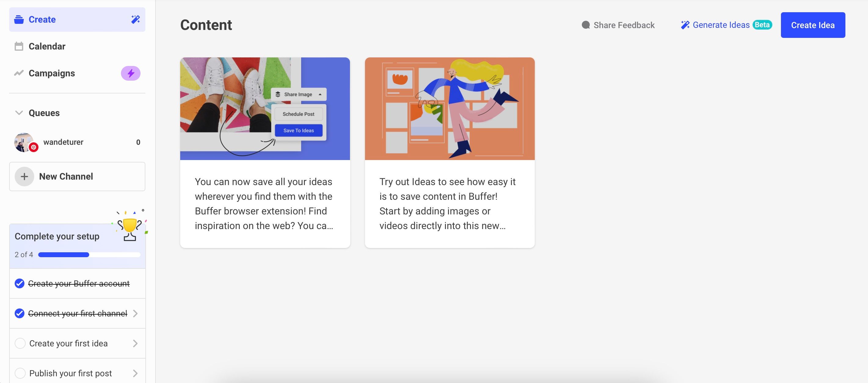Toggle the 'Create your first idea' circle
The height and width of the screenshot is (383, 868).
coord(20,343)
